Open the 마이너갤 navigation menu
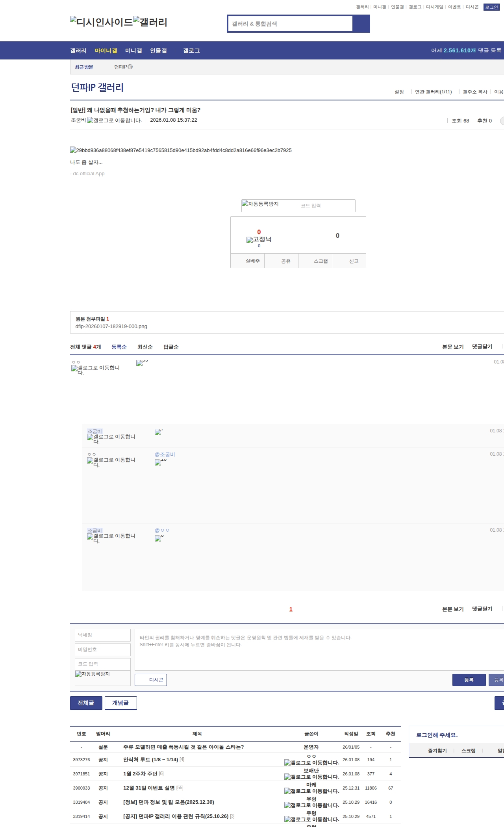The width and height of the screenshot is (504, 827). click(106, 50)
